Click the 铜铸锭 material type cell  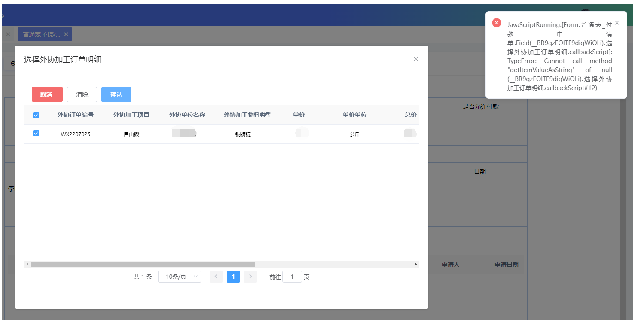(x=243, y=134)
